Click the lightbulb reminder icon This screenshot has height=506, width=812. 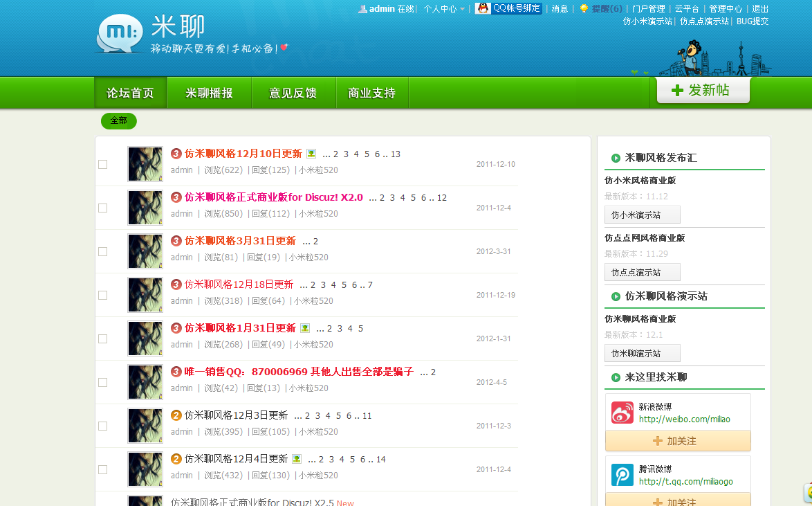584,9
